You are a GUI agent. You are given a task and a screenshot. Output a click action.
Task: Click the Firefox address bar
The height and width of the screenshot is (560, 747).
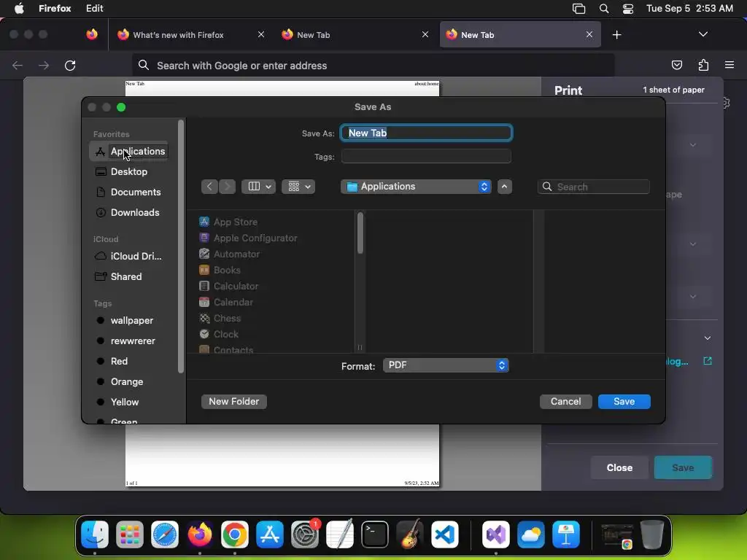click(x=373, y=65)
